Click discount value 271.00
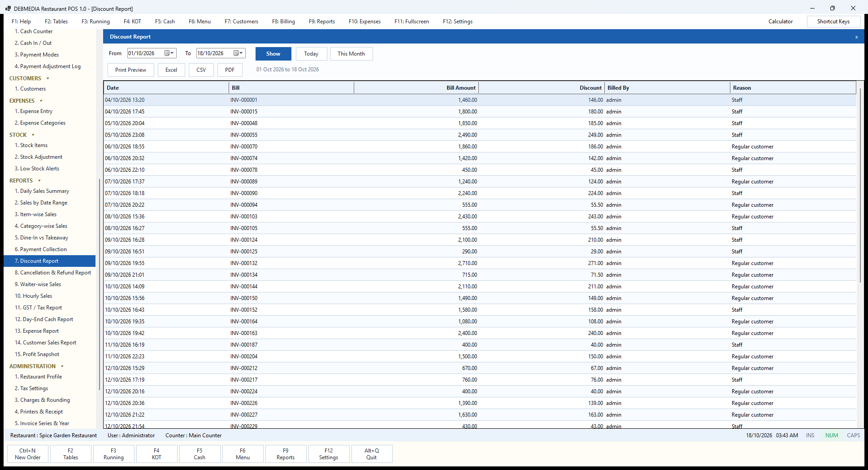 595,263
